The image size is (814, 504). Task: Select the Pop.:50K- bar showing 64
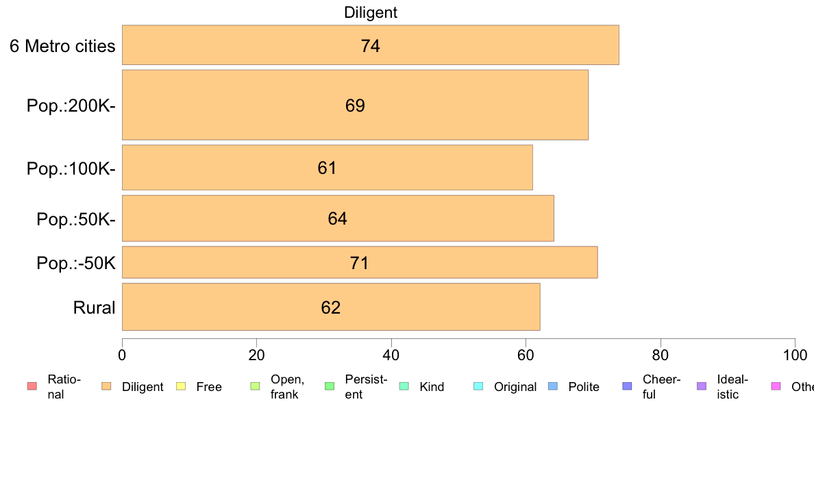[x=338, y=218]
